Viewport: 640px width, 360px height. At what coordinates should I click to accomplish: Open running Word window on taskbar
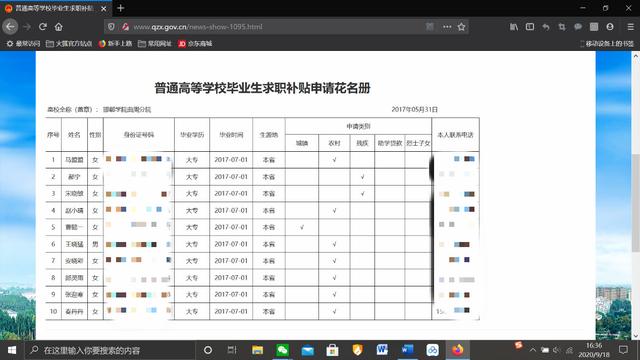[x=407, y=350]
